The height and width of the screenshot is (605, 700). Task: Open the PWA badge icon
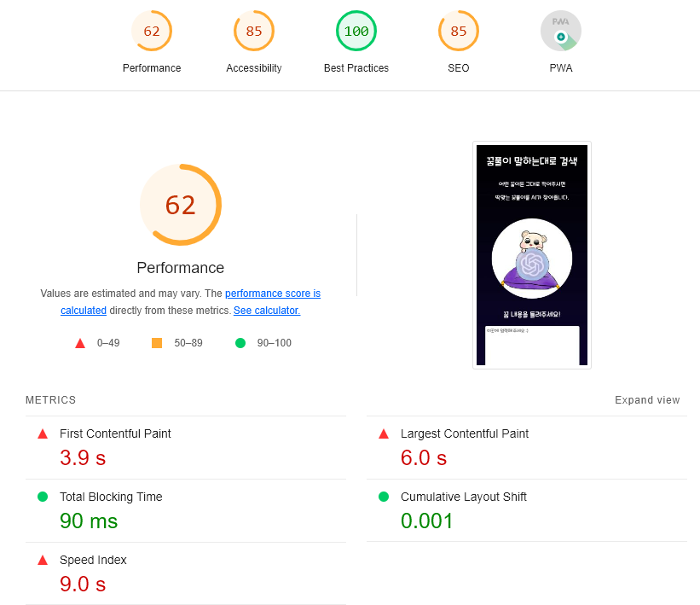coord(561,31)
